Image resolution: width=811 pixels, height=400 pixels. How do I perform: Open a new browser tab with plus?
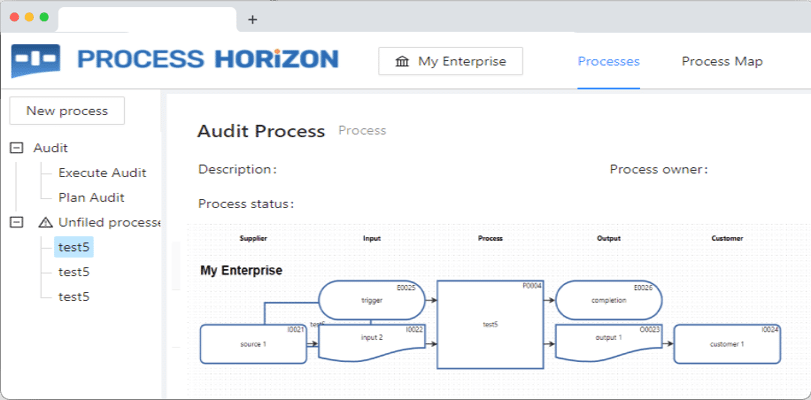252,19
